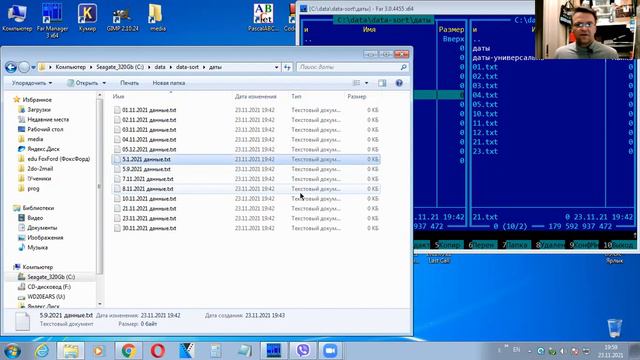Select 23.txt in Far Manager right panel

coord(485,151)
